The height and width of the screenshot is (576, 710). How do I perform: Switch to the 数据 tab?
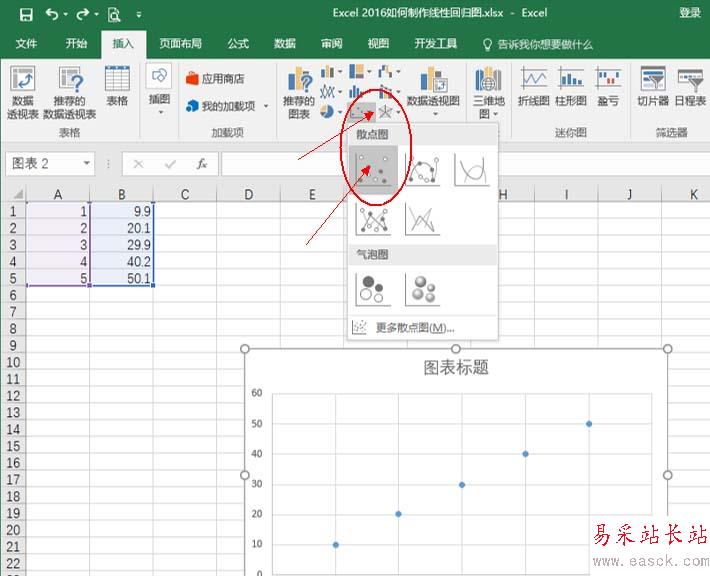[x=285, y=43]
